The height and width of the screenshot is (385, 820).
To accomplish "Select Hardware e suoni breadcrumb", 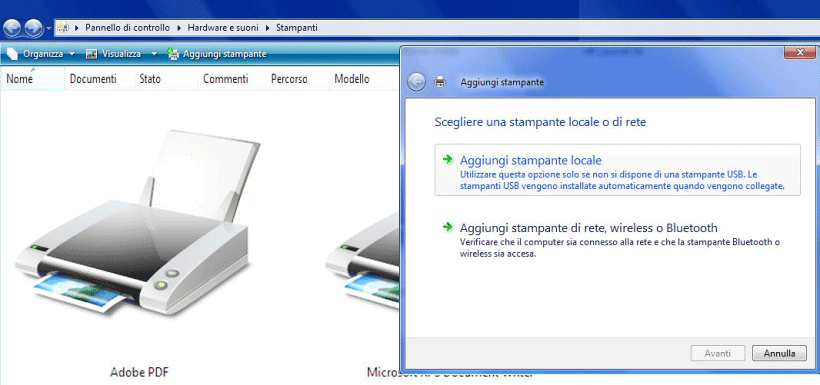I will coord(223,28).
